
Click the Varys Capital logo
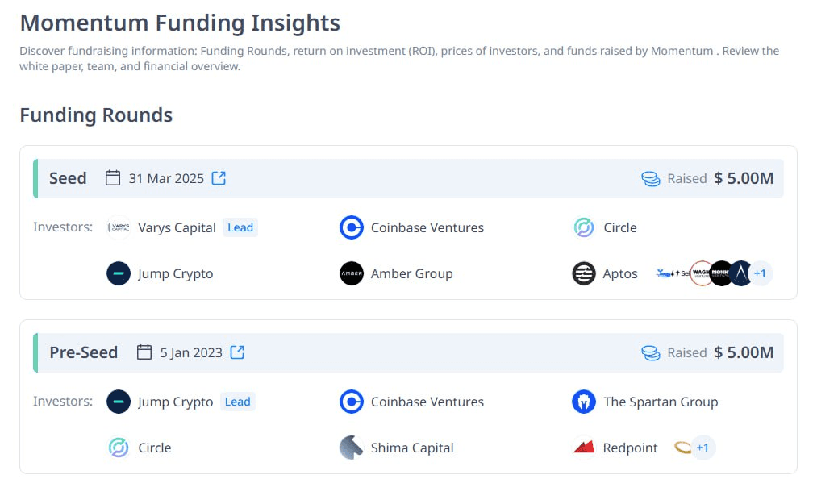(x=119, y=227)
